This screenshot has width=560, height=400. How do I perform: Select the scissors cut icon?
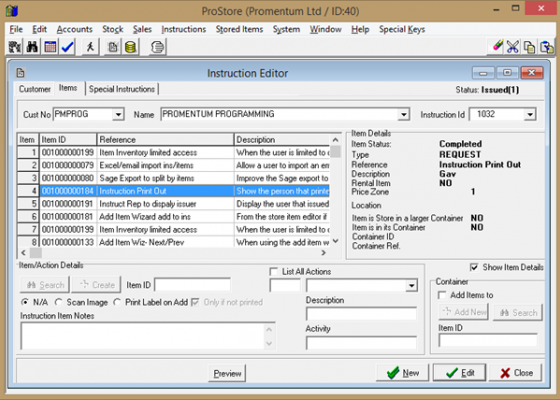pyautogui.click(x=512, y=47)
